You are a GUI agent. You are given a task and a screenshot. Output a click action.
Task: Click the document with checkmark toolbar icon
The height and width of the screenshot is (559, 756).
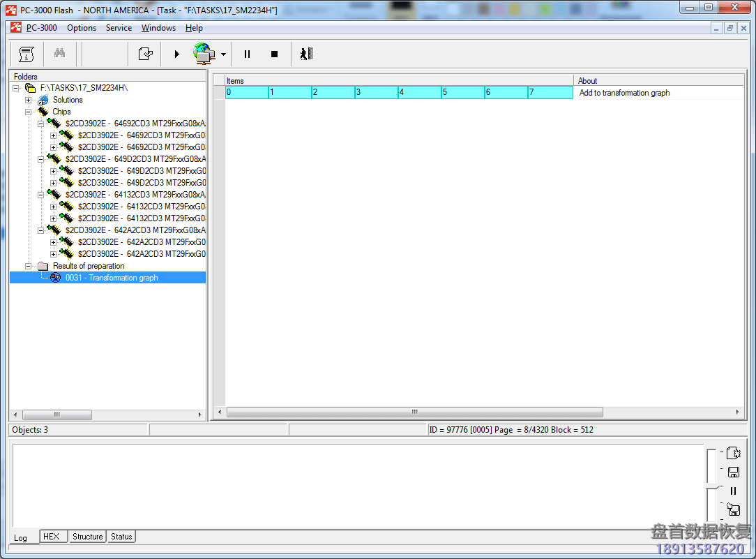(145, 54)
